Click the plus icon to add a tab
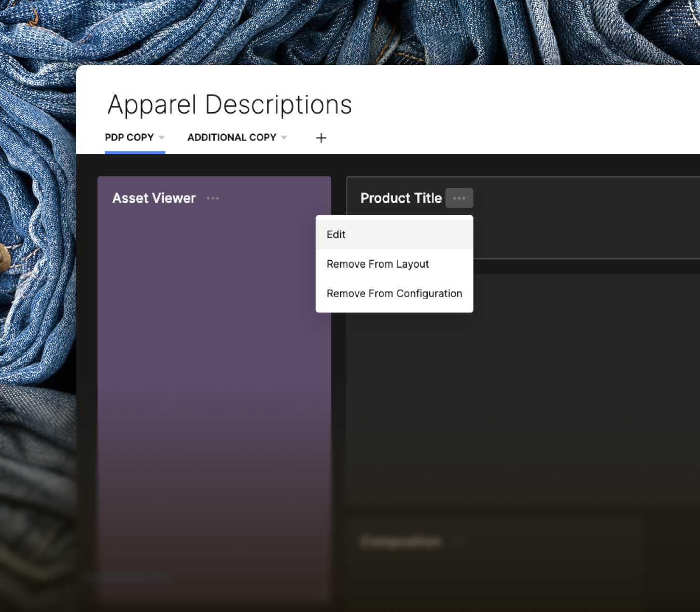The height and width of the screenshot is (612, 700). tap(321, 138)
